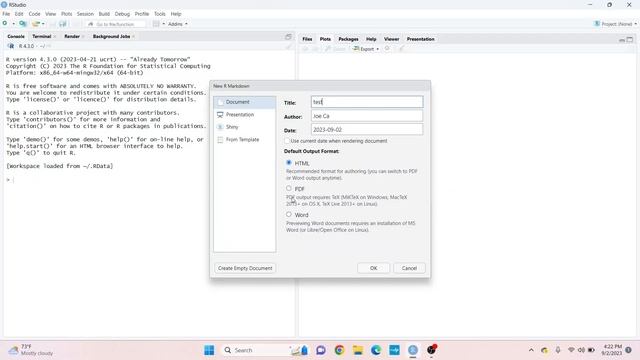
Task: Click the remove current plot icon
Action: click(x=387, y=49)
